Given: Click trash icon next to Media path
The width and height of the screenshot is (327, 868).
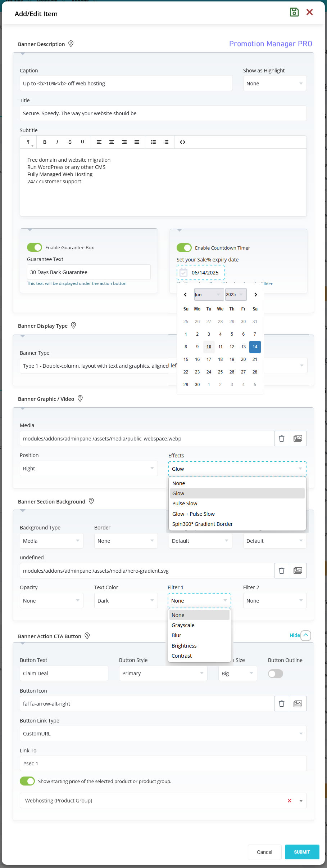Looking at the screenshot, I should pyautogui.click(x=282, y=438).
